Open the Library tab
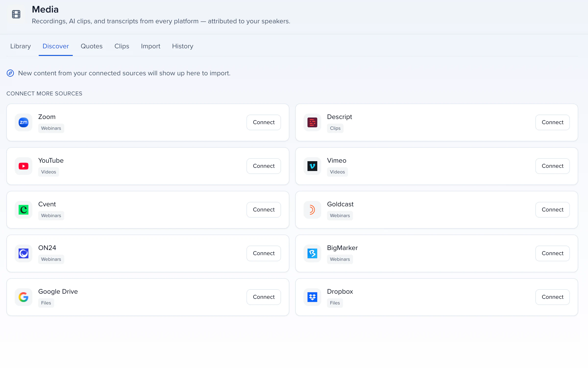Image resolution: width=588 pixels, height=368 pixels. pyautogui.click(x=21, y=46)
